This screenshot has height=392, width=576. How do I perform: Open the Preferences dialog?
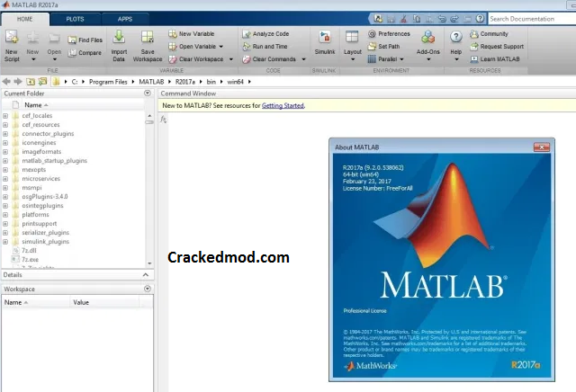(x=389, y=34)
